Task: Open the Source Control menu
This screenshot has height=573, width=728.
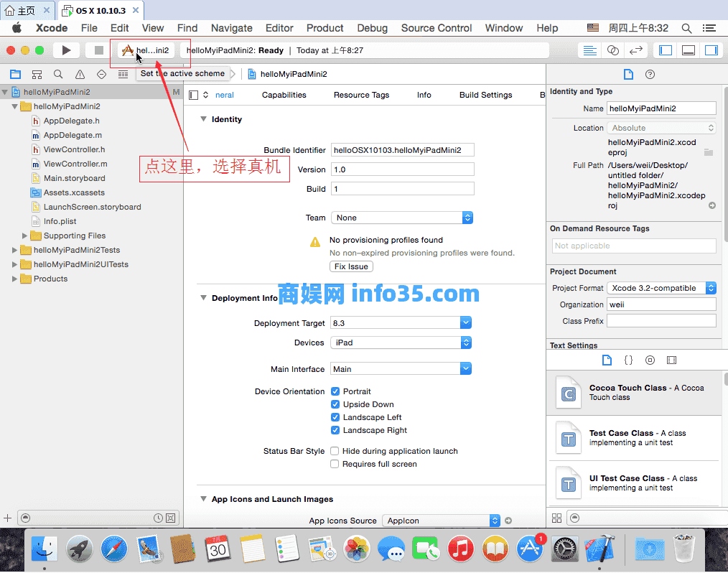Action: [x=437, y=28]
